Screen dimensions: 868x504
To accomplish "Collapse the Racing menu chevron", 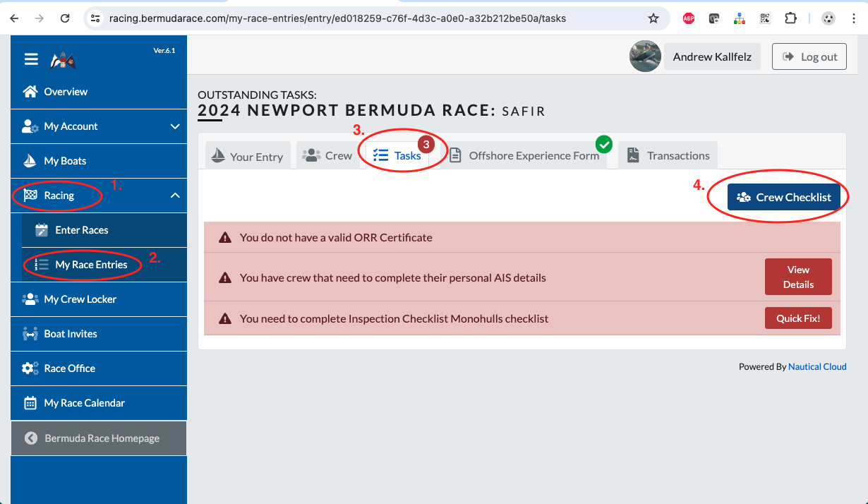I will [x=175, y=196].
